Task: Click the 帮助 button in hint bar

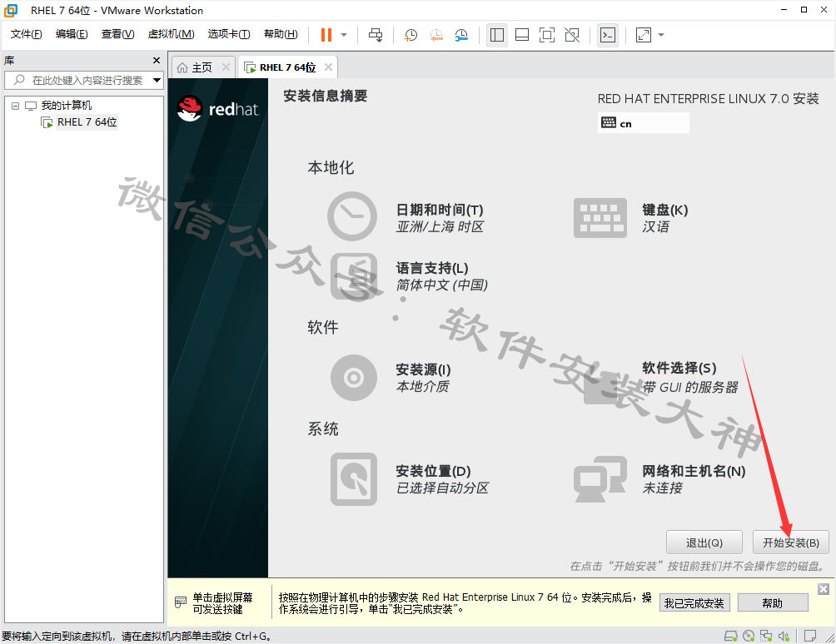Action: (x=773, y=603)
